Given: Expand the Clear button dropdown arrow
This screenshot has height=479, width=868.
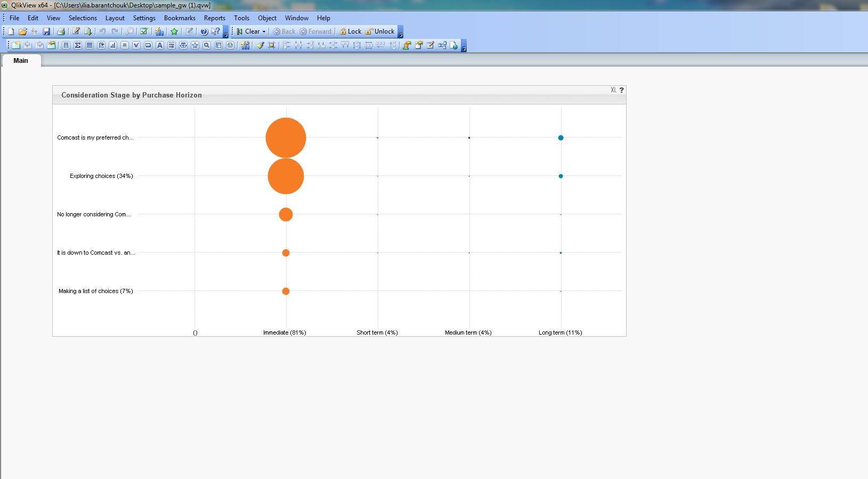Looking at the screenshot, I should point(264,31).
